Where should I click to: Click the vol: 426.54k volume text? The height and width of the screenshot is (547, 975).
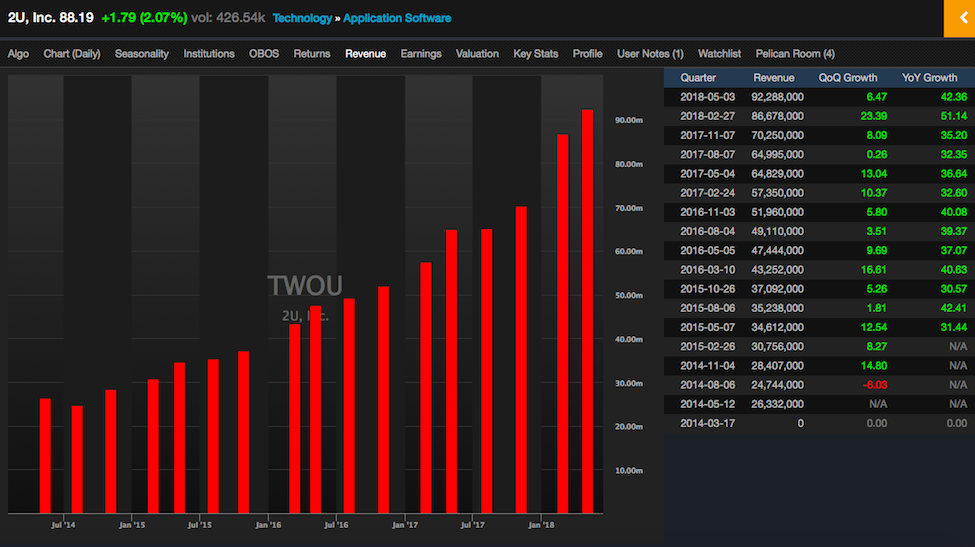tap(228, 17)
